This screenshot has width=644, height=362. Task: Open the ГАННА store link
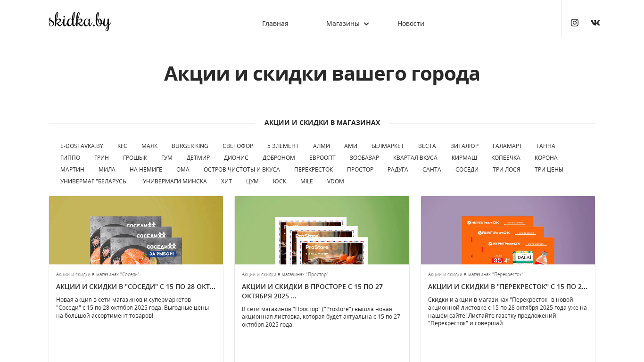[x=546, y=146]
